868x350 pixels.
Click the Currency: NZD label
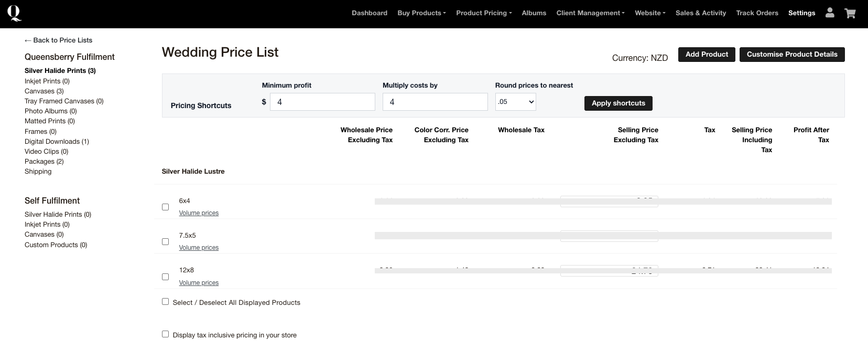coord(640,58)
